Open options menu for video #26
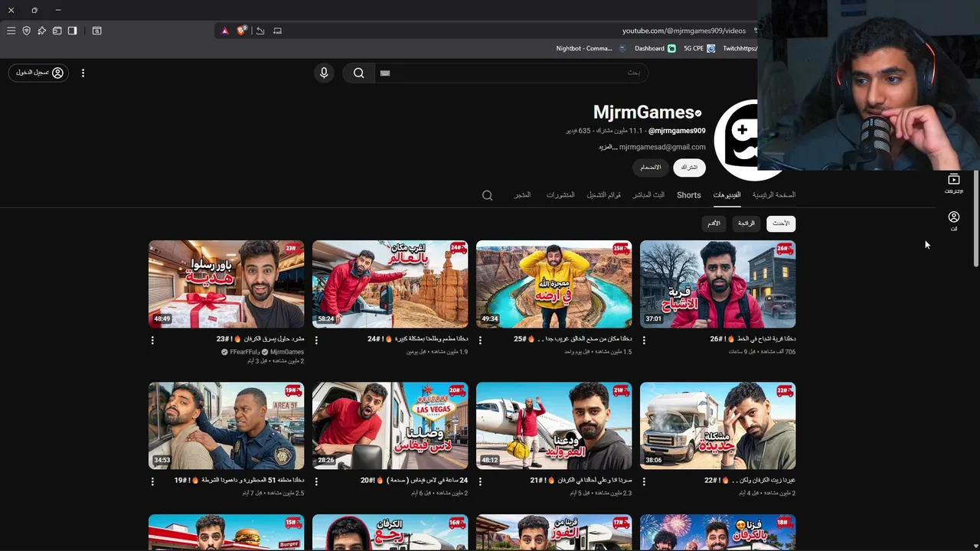 point(644,340)
